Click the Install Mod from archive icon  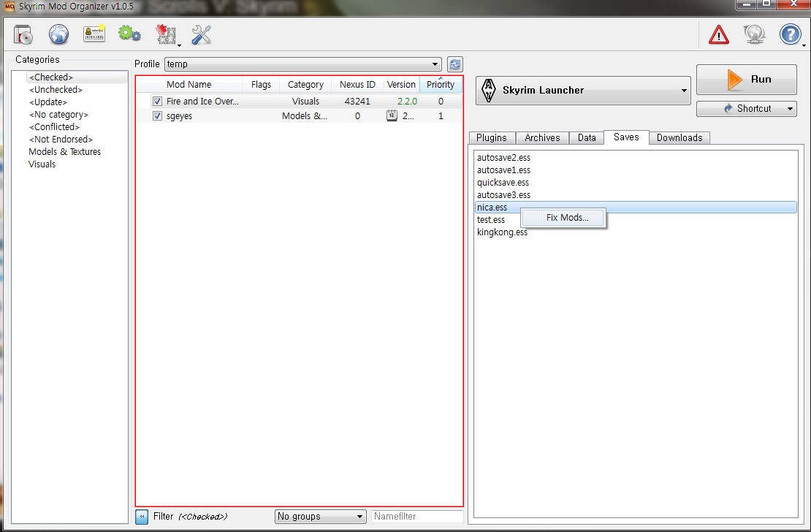pos(23,34)
